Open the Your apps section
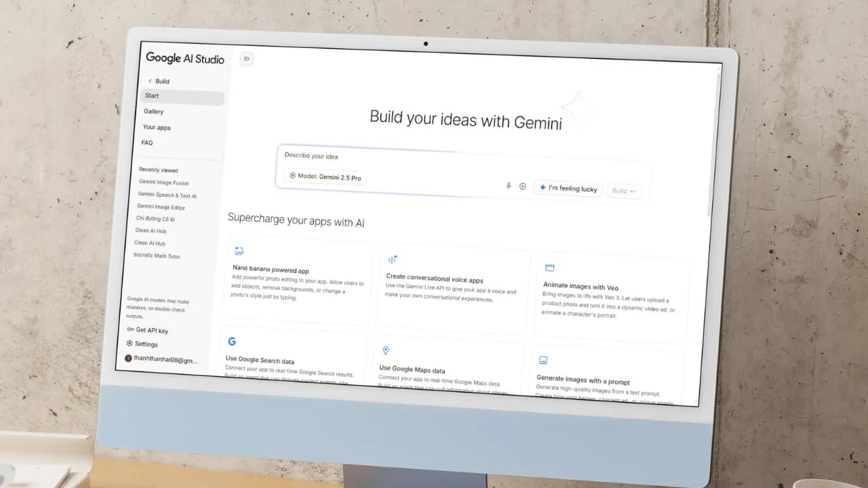The width and height of the screenshot is (868, 488). coord(157,127)
